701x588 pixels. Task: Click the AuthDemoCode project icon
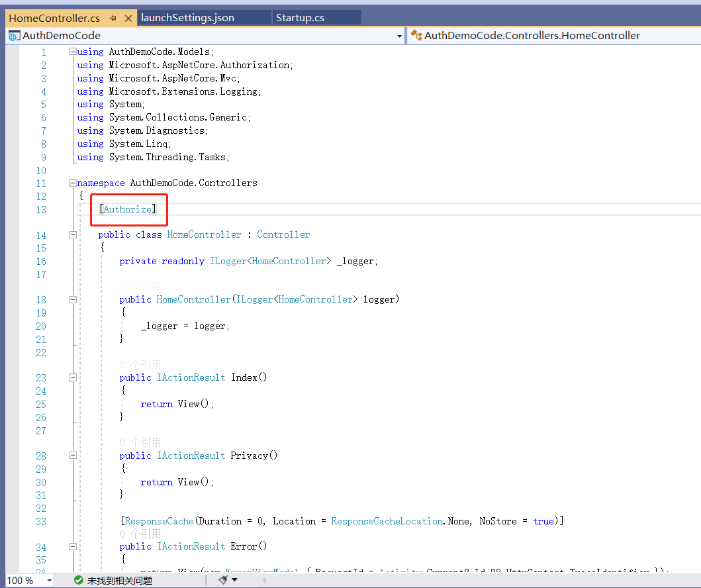(x=14, y=36)
